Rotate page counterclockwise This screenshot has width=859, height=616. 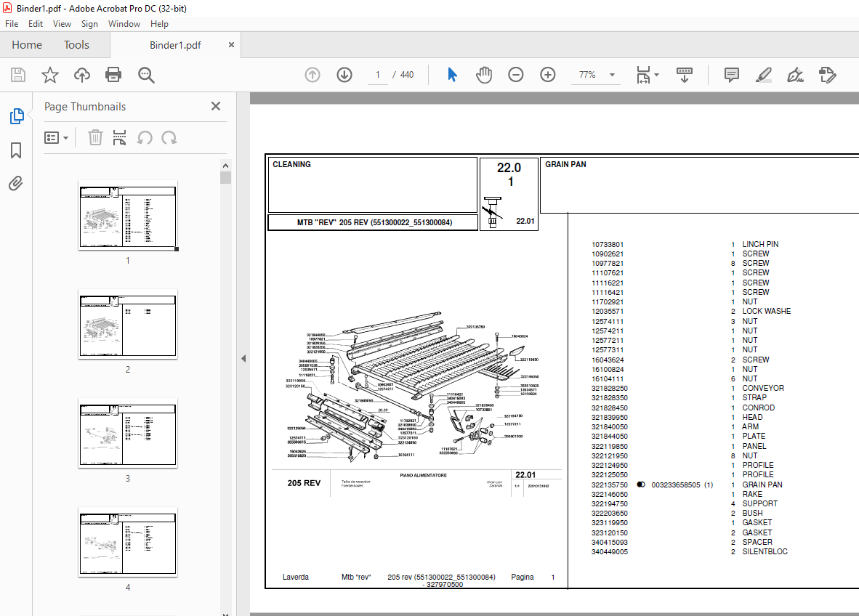click(145, 137)
